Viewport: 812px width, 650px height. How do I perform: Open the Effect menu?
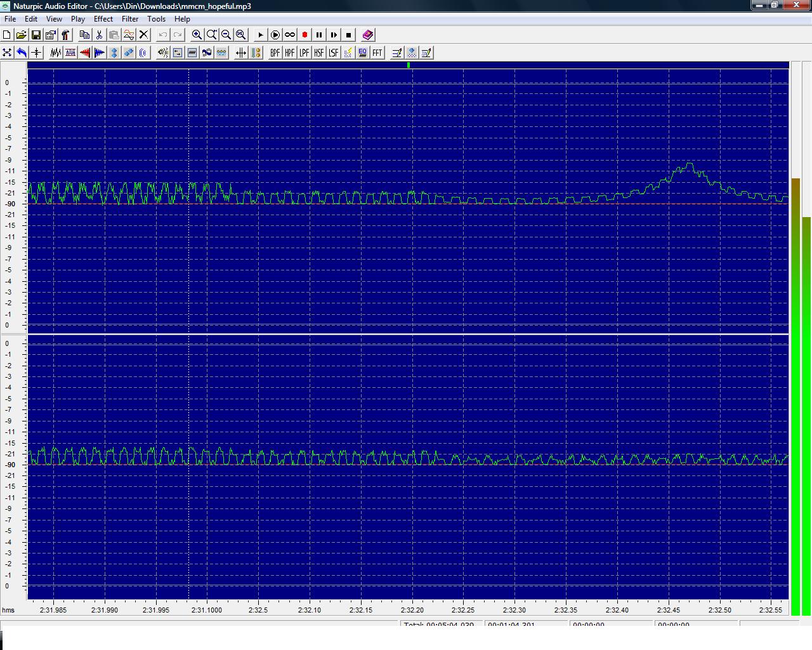(x=103, y=19)
